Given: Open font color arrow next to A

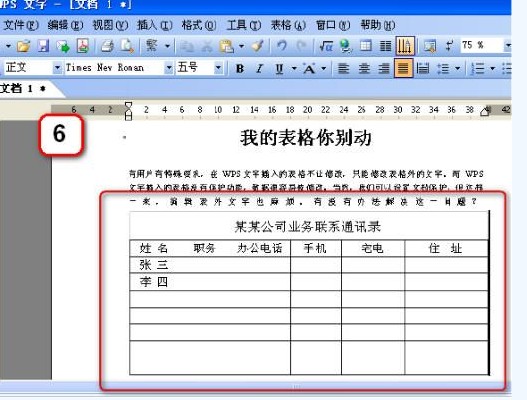Looking at the screenshot, I should point(324,69).
